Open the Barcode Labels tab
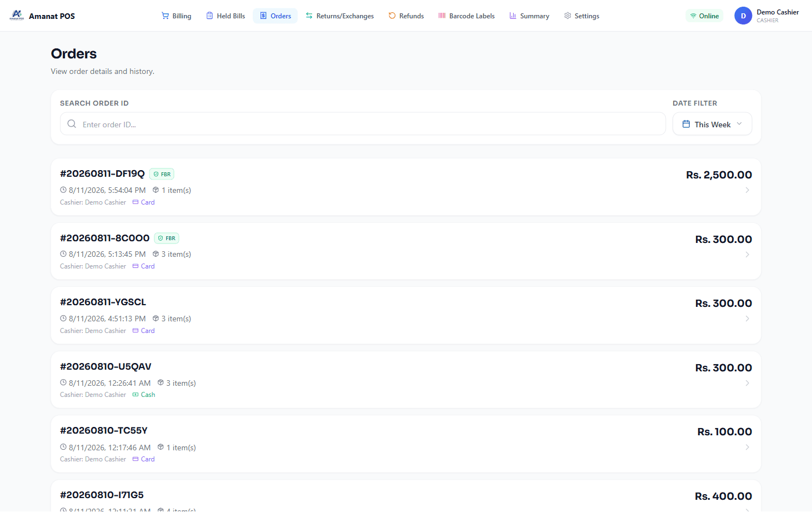The image size is (812, 512). coord(467,16)
